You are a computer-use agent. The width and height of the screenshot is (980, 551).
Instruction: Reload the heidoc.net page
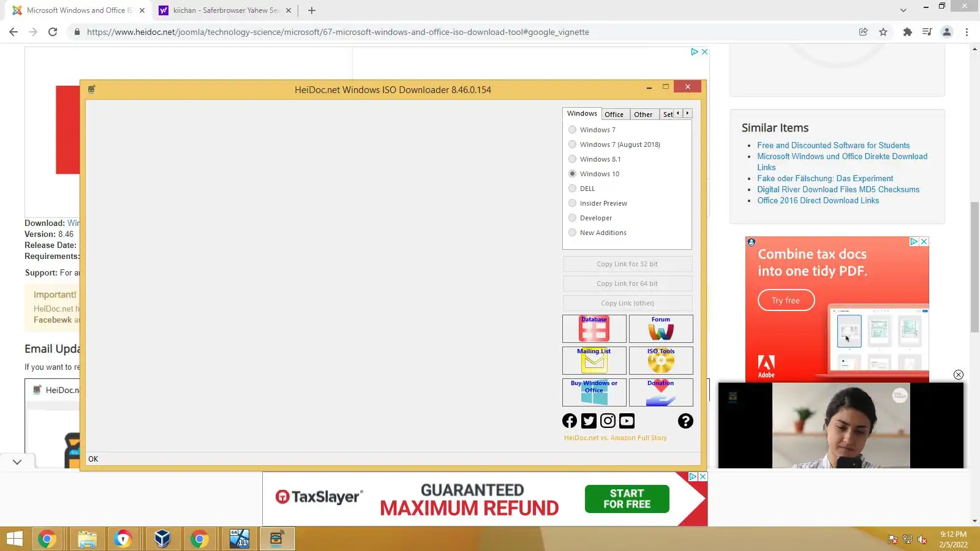pyautogui.click(x=53, y=32)
